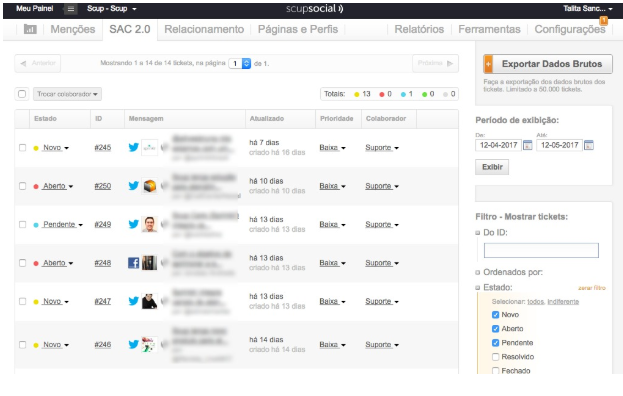Open the Talita user menu dropdown
Image resolution: width=623 pixels, height=396 pixels.
click(588, 8)
